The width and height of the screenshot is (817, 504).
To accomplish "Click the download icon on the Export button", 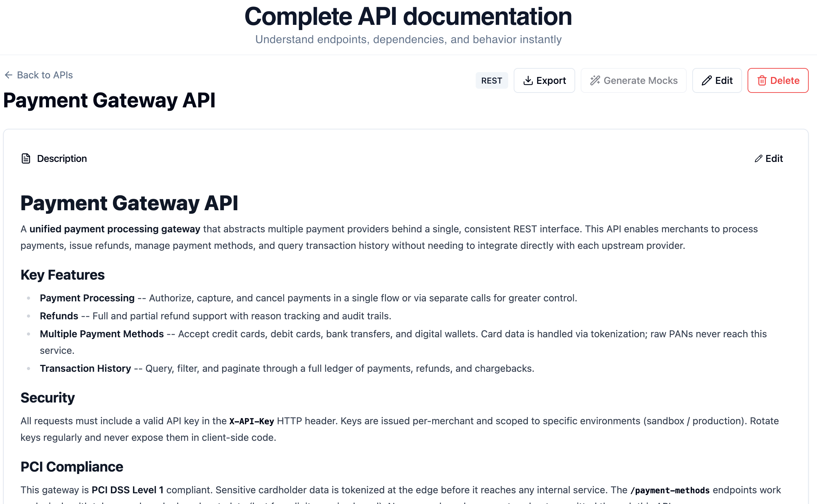I will click(528, 80).
